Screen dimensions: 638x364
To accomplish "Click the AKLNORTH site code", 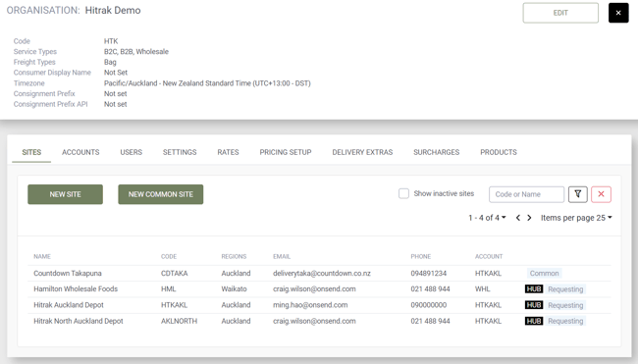I will point(179,321).
